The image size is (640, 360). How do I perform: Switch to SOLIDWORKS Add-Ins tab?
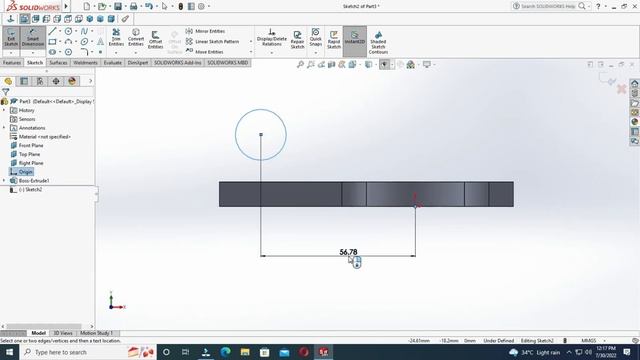pos(178,62)
